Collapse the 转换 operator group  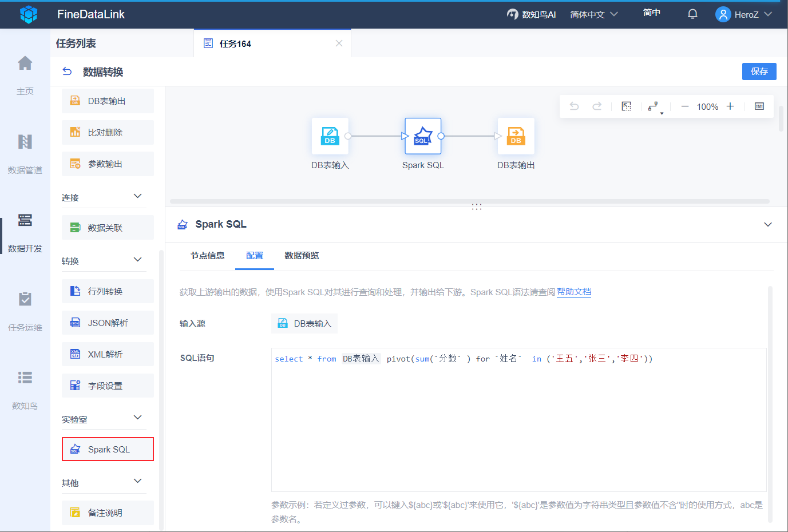pos(137,260)
